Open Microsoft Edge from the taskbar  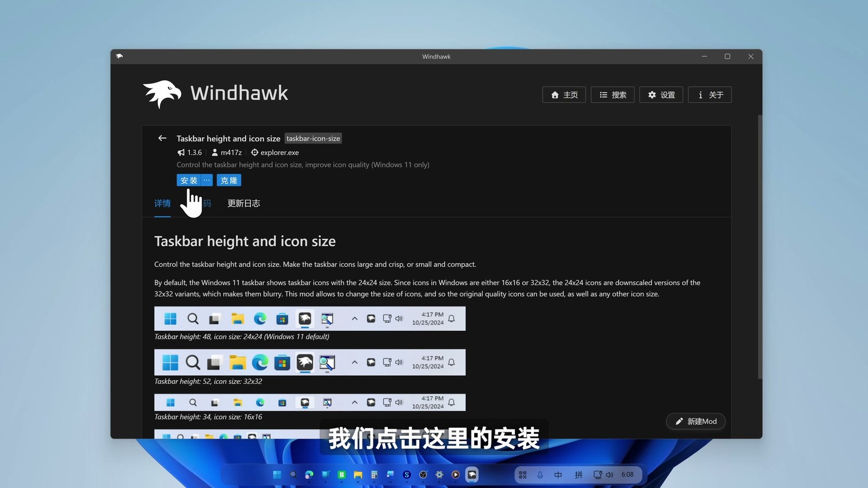point(309,475)
